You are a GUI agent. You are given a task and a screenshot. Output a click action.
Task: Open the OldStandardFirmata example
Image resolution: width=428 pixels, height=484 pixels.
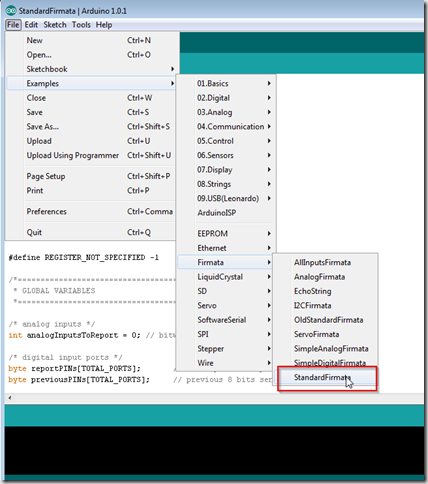coord(326,320)
